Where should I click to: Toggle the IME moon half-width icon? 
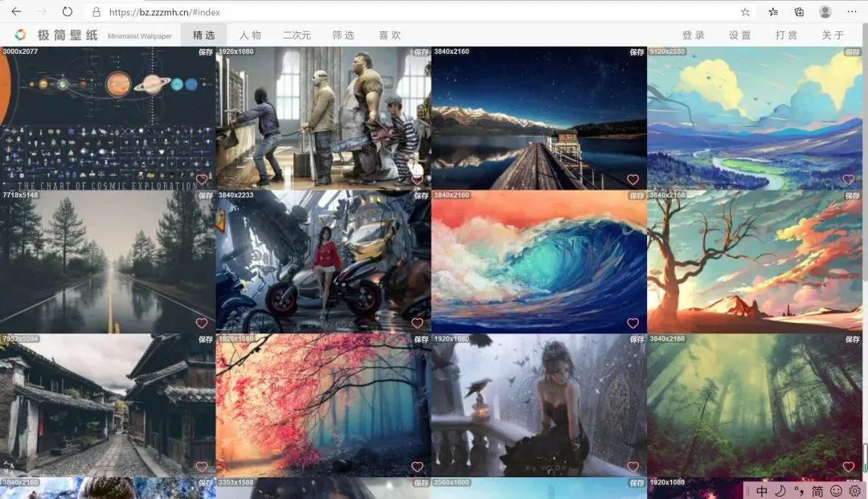(x=780, y=491)
